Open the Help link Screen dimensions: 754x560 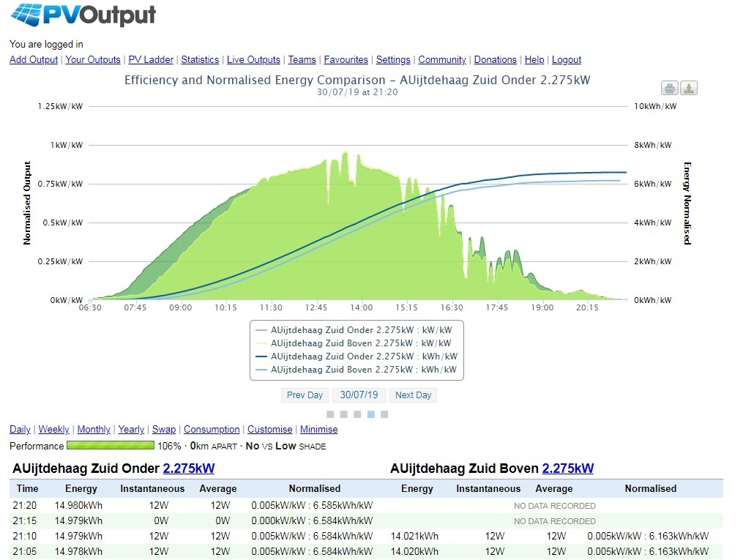point(534,59)
